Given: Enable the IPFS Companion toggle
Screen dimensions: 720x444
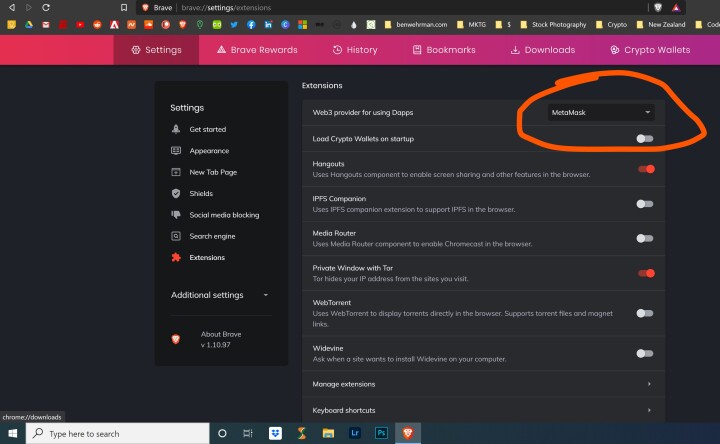Looking at the screenshot, I should pyautogui.click(x=645, y=204).
